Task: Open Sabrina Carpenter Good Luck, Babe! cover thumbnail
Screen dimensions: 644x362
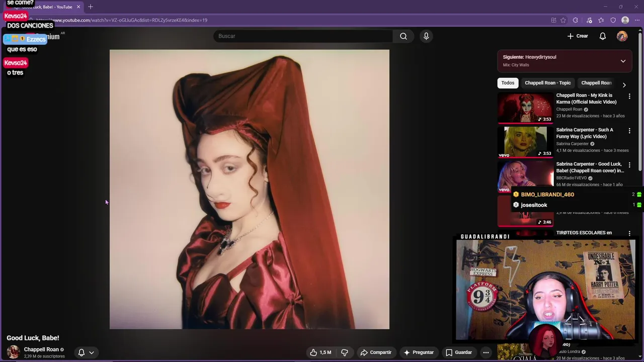Action: [525, 176]
